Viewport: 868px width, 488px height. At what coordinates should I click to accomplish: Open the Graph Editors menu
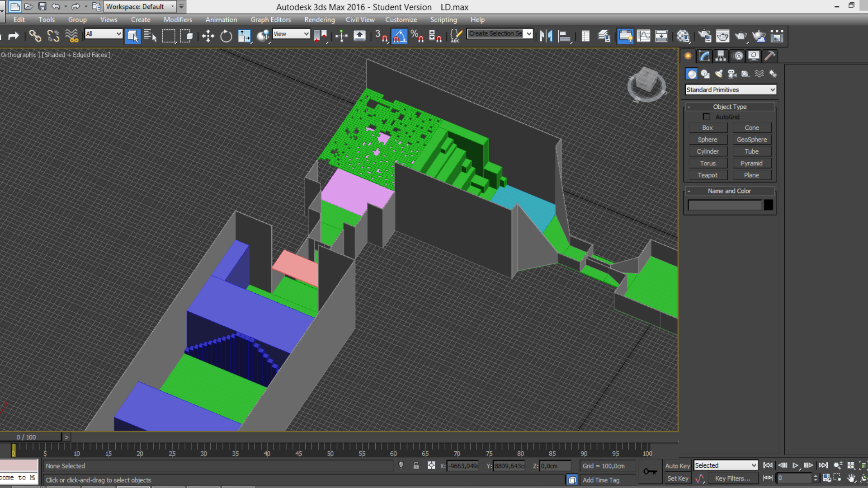pos(271,19)
